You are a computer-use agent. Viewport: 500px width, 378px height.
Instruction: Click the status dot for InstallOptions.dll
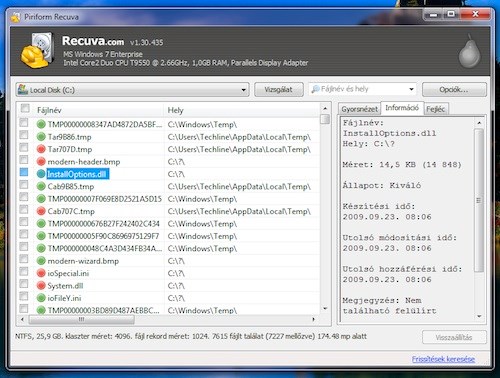coord(41,174)
